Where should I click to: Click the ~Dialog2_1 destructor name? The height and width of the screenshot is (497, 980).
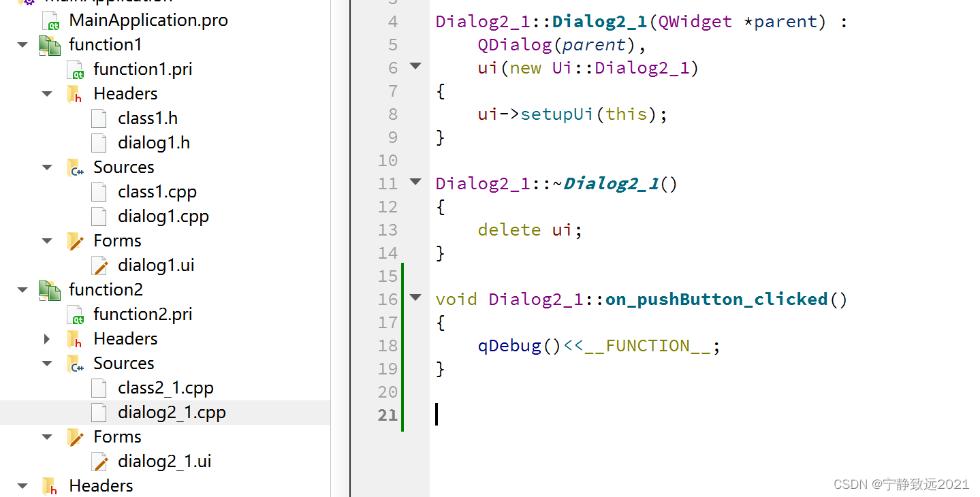(x=606, y=183)
